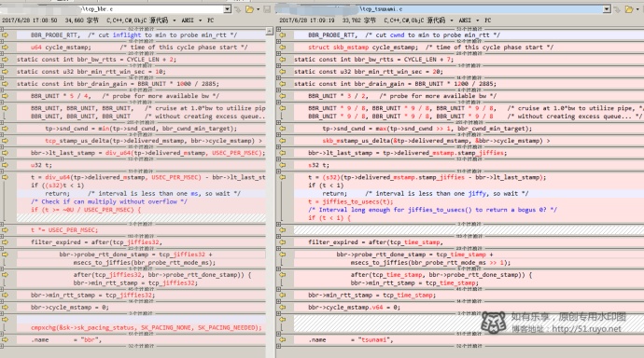Click left timestamp '2017/6/28 17:08:50'

(x=30, y=21)
